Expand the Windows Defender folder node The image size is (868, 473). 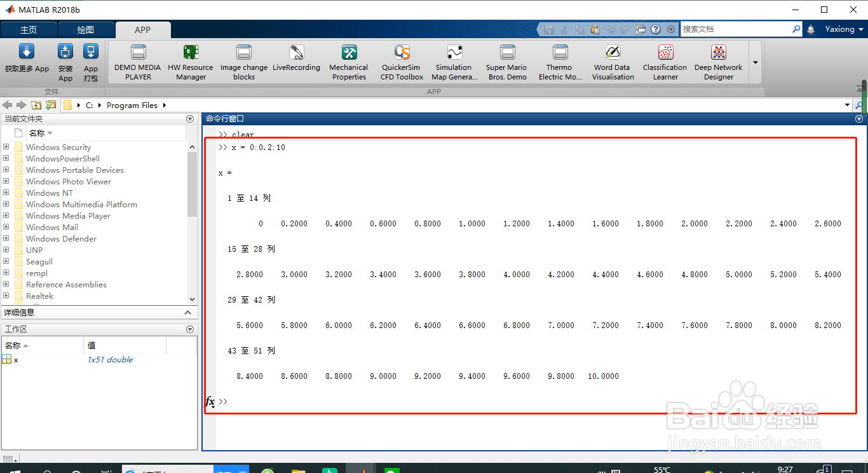coord(6,238)
